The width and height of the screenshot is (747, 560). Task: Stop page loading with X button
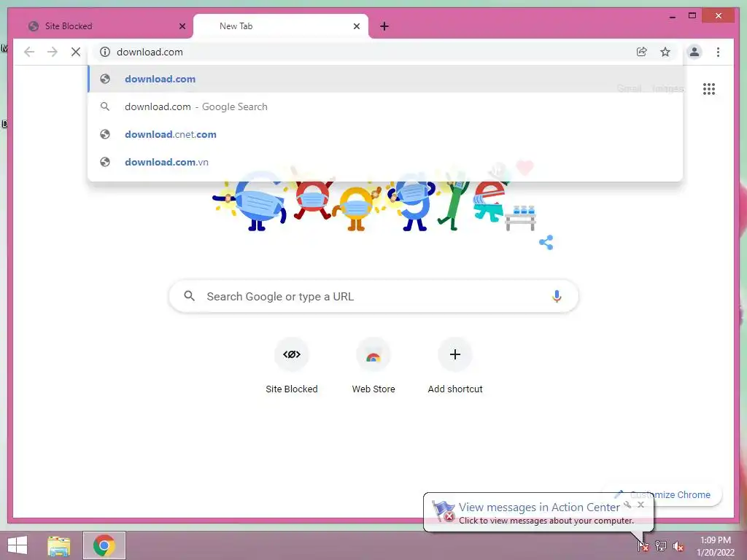[x=76, y=52]
